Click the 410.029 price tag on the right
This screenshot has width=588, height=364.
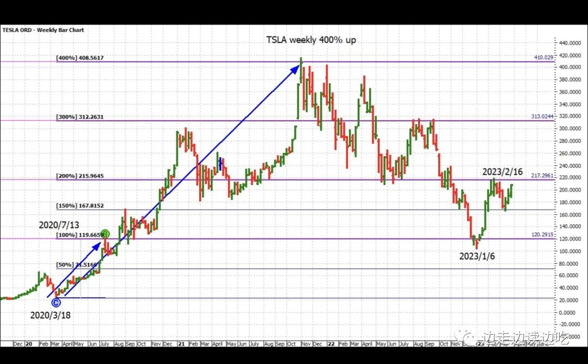543,57
